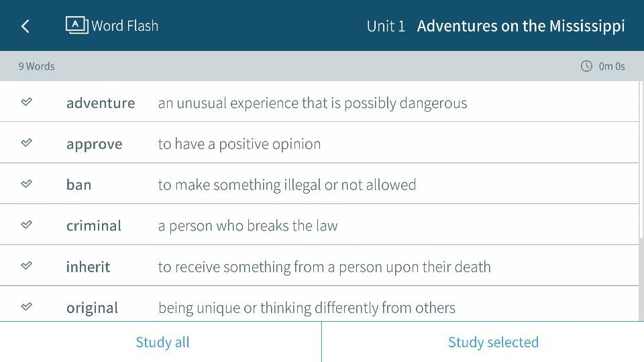This screenshot has width=644, height=362.
Task: Toggle checkmark for the adventure word
Action: (x=26, y=102)
